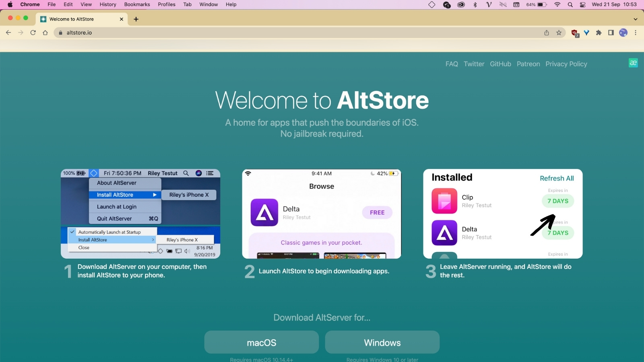Open the View menu
Screen dimensions: 644x362
[x=86, y=4]
